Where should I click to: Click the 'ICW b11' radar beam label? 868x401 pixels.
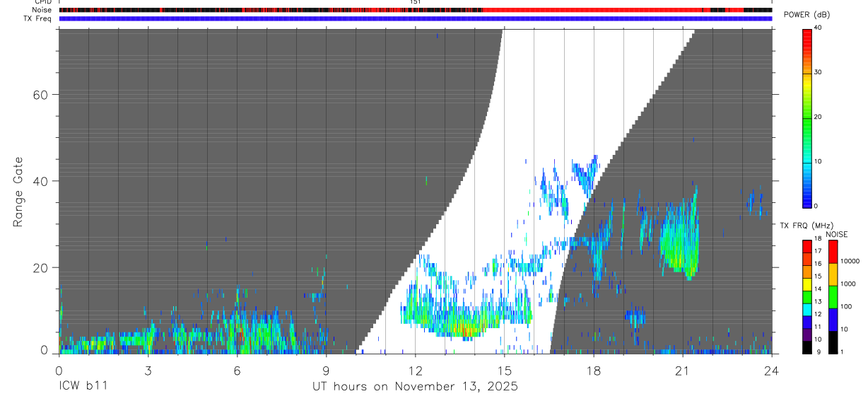(83, 387)
